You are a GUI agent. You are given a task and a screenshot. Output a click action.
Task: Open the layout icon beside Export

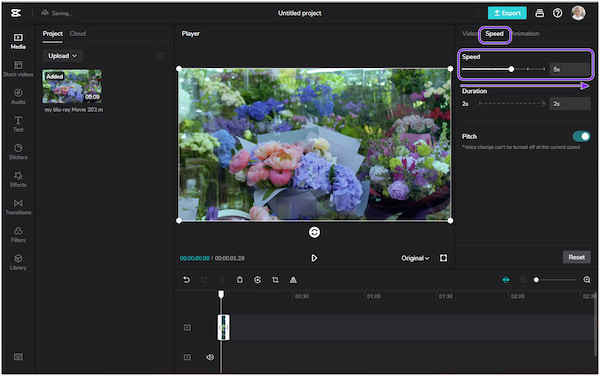pyautogui.click(x=540, y=13)
